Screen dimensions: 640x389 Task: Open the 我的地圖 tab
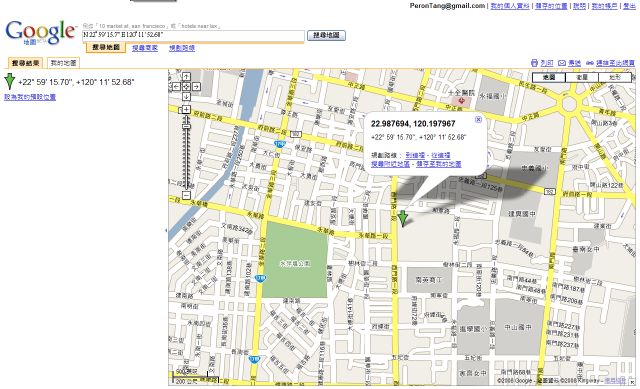click(x=63, y=63)
